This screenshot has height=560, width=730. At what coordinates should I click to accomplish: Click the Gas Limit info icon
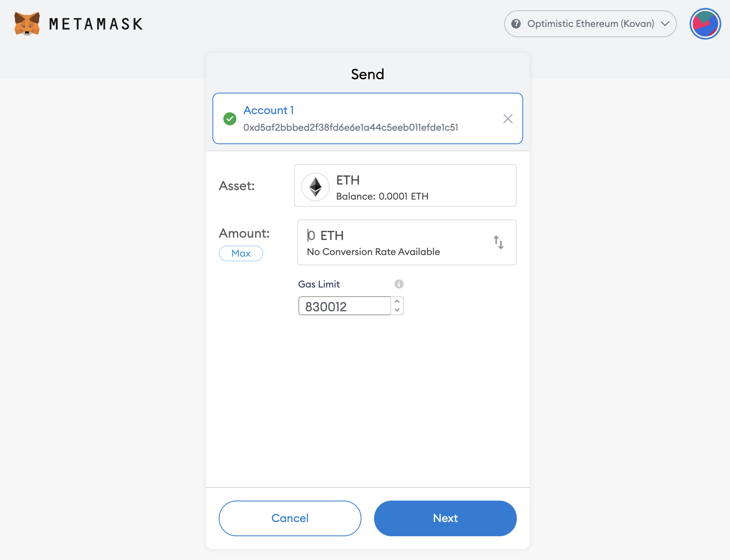pyautogui.click(x=399, y=284)
